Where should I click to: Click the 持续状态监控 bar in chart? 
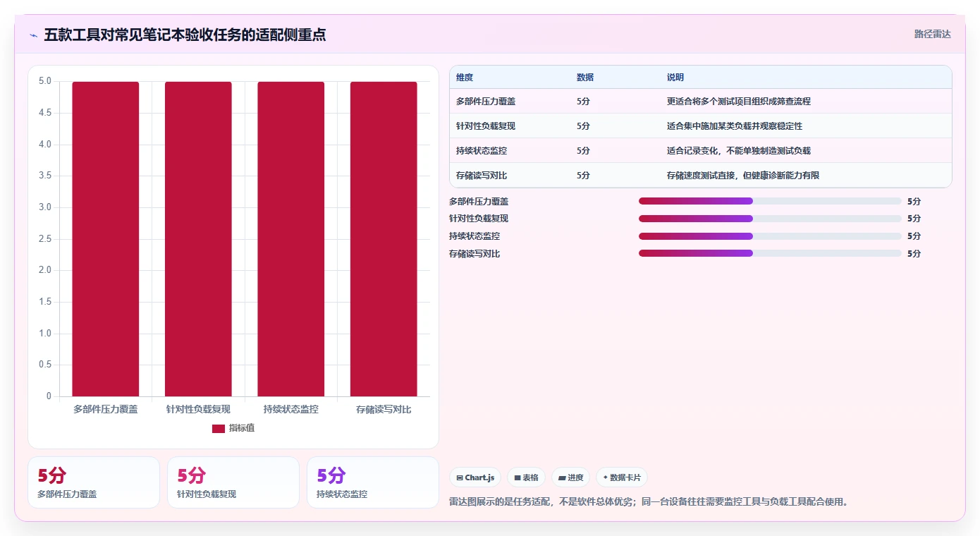[x=290, y=239]
